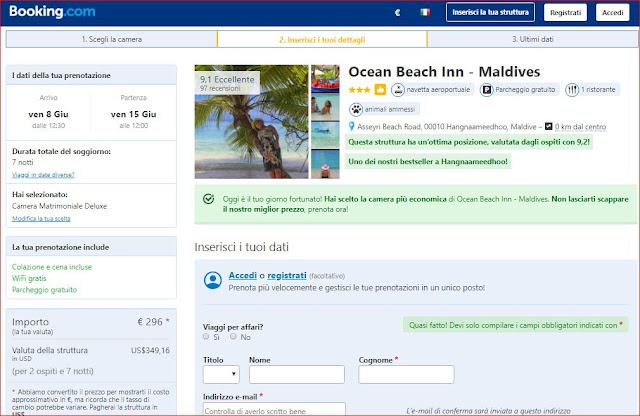The image size is (640, 416).
Task: Click the Camera Matrimoniale Deluxe text
Action: [59, 206]
